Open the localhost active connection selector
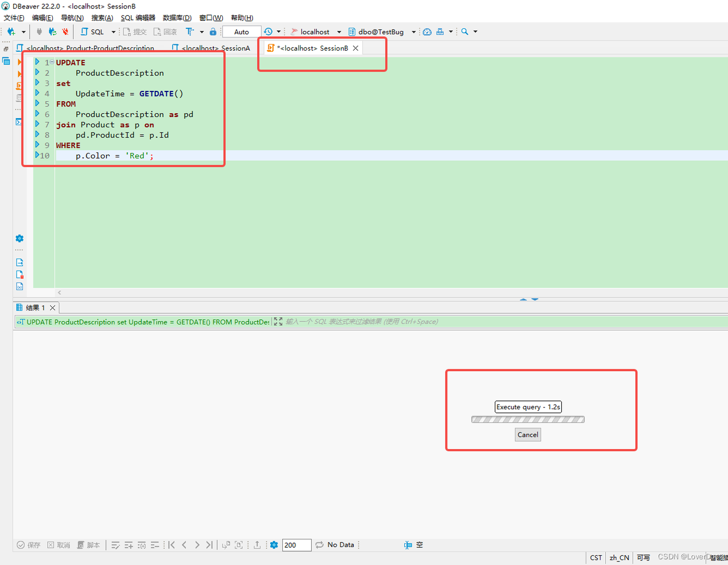Screen dimensions: 728x565 click(x=316, y=32)
